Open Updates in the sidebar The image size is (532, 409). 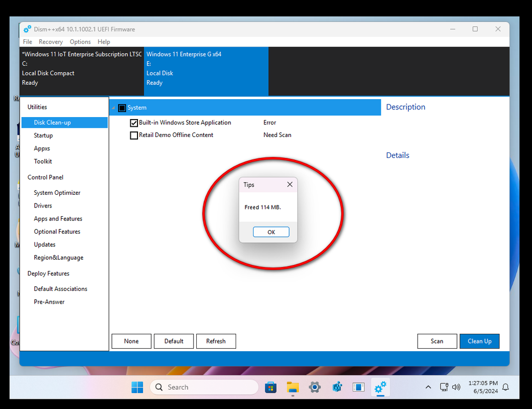click(x=44, y=244)
